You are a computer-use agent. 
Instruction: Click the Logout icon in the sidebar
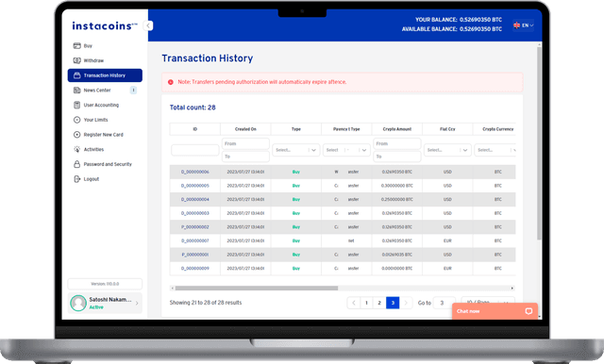77,179
